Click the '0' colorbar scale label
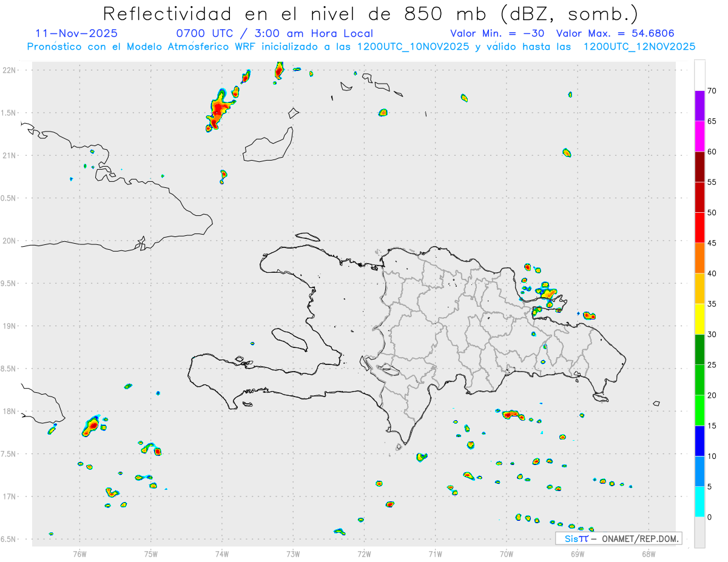This screenshot has height=562, width=728. pos(709,517)
